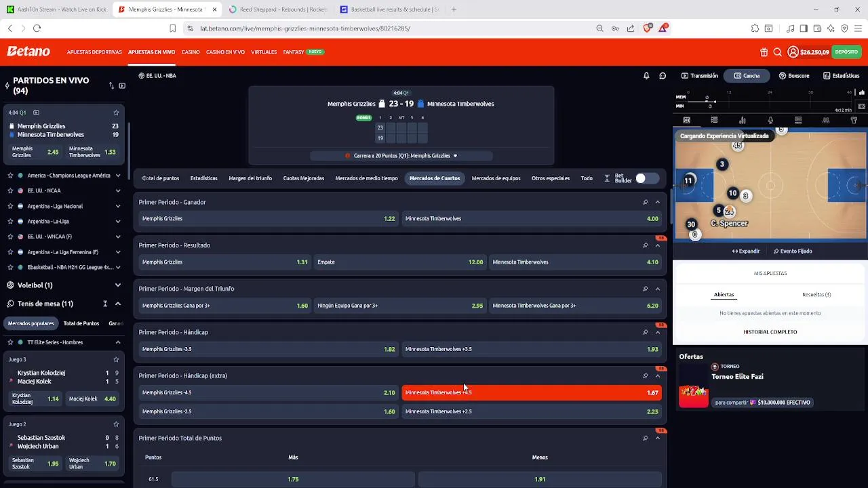Select Minnesota Timberwolves +4.5 odds 1.67
Viewport: 868px width, 488px height.
tap(532, 392)
